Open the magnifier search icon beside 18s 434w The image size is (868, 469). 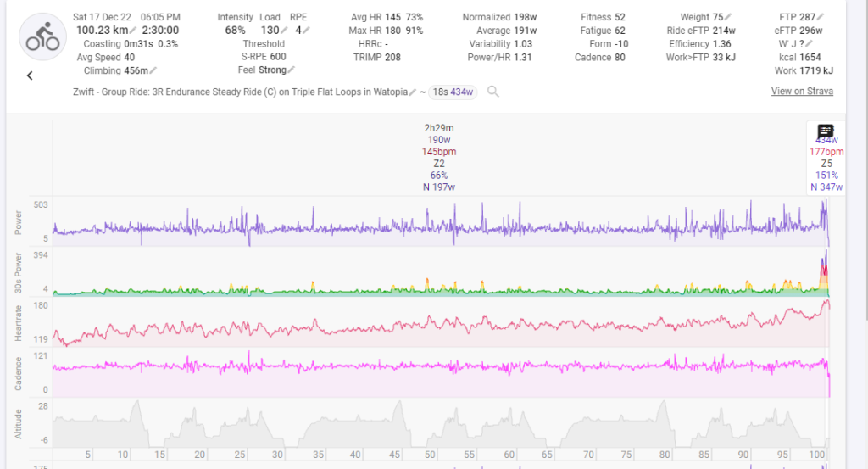(492, 92)
